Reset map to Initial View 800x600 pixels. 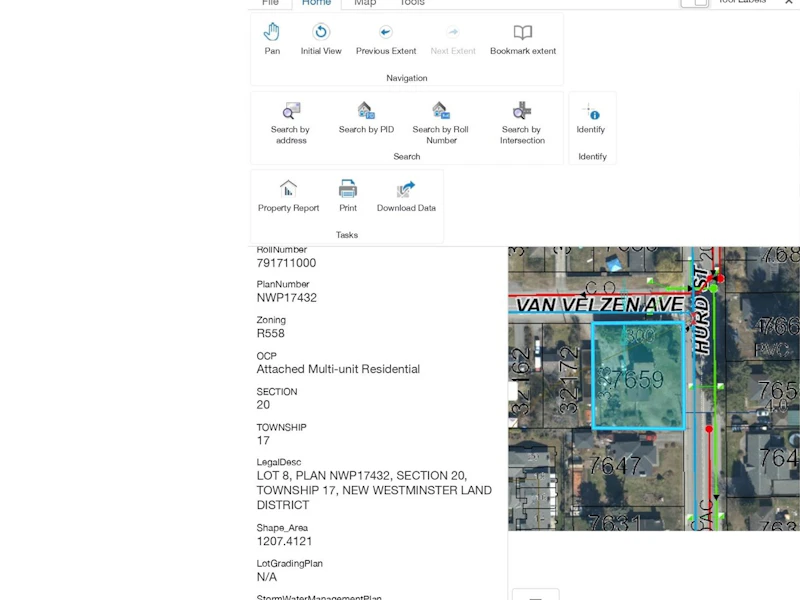coord(321,38)
